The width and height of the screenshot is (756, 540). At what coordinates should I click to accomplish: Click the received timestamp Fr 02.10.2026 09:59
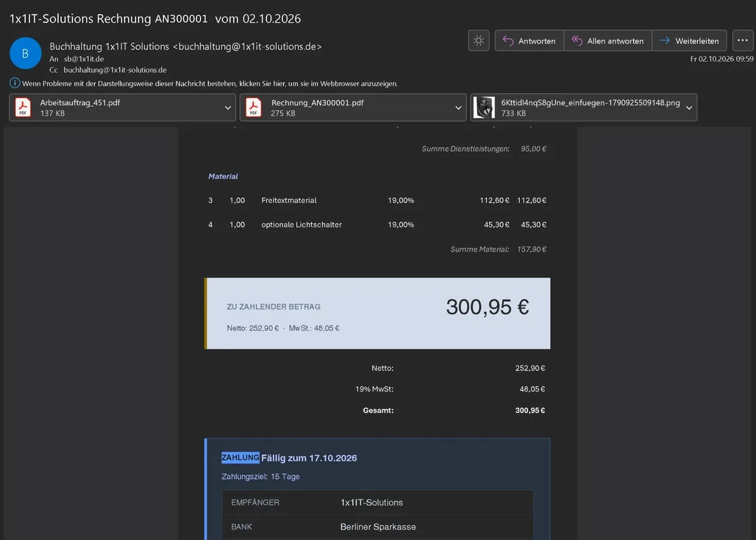[x=722, y=59]
